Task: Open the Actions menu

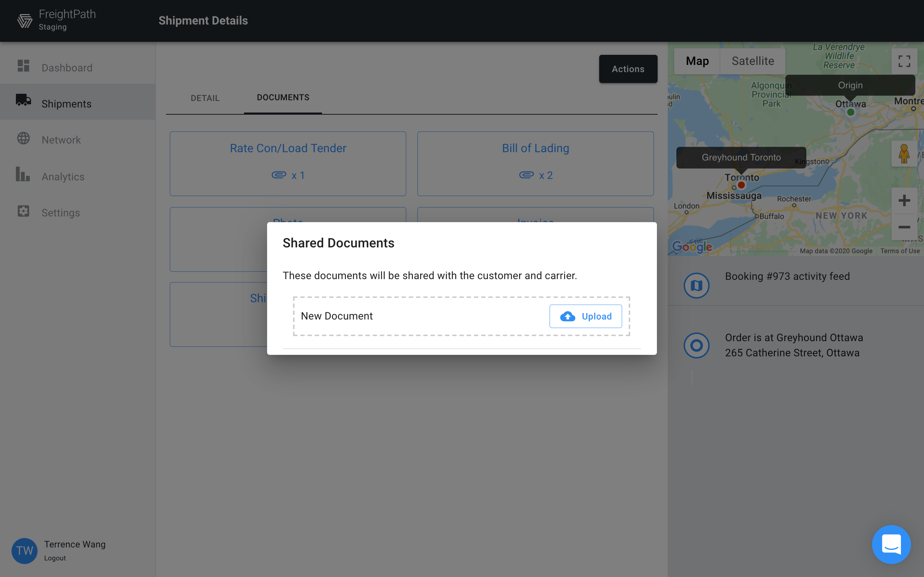Action: [628, 69]
